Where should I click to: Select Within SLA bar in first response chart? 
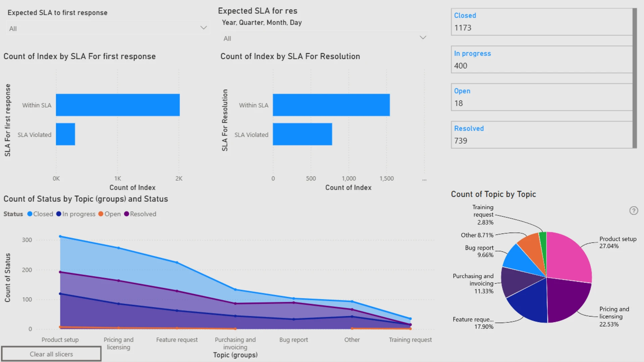[x=118, y=105]
